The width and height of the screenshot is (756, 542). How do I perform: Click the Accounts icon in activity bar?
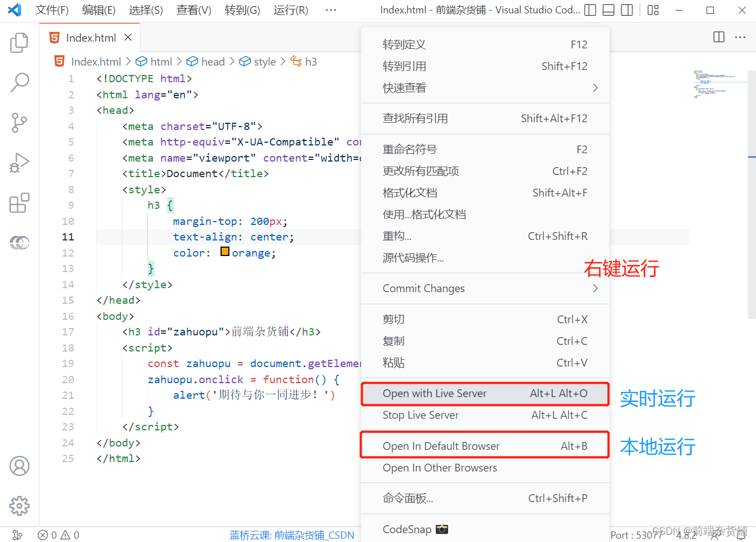[19, 466]
